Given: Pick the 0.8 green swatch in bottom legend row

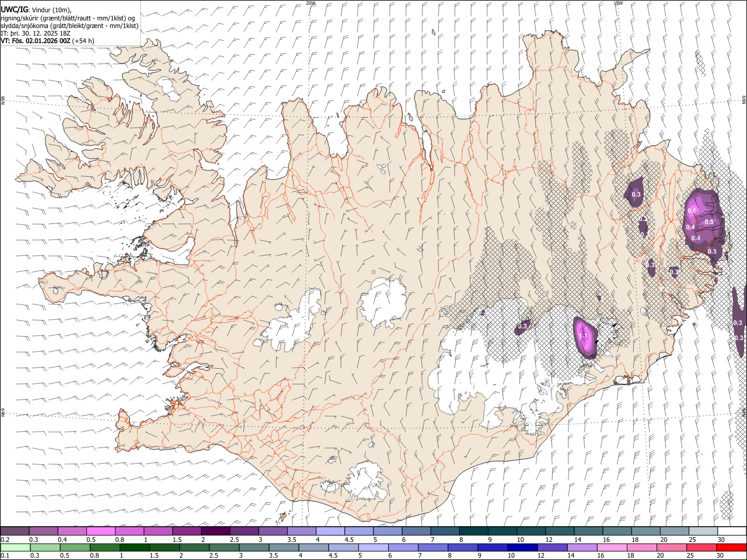Looking at the screenshot, I should (105, 547).
